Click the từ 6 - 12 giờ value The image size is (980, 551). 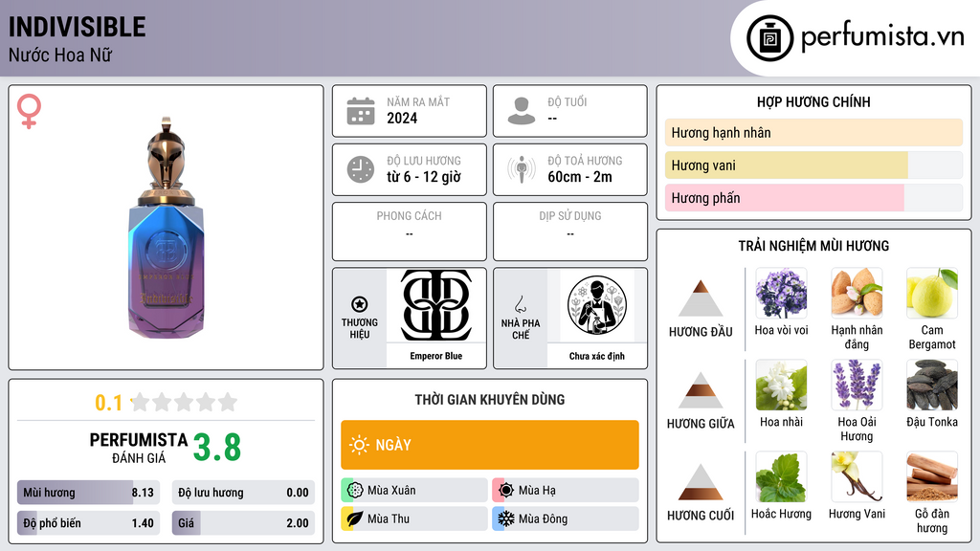[424, 177]
